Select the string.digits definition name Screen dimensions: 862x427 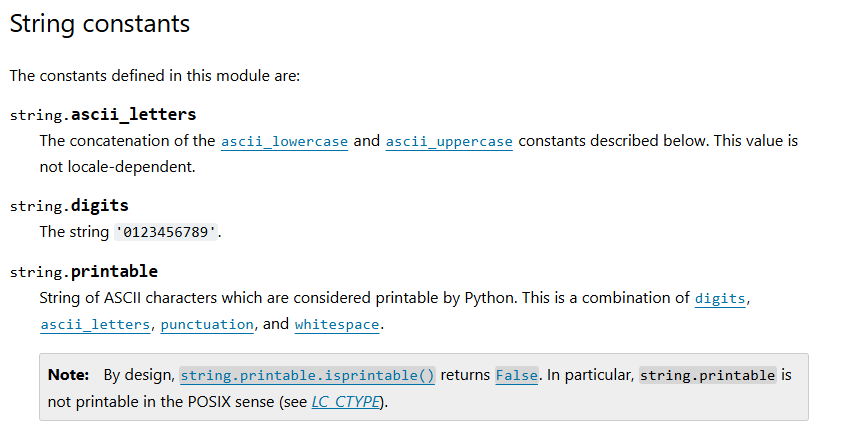69,206
